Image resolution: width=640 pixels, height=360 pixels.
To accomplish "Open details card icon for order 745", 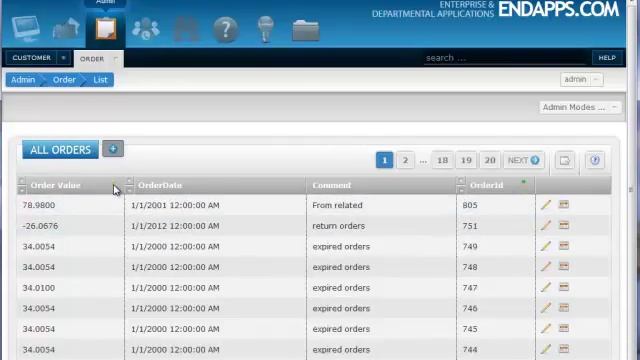I will coord(564,328).
